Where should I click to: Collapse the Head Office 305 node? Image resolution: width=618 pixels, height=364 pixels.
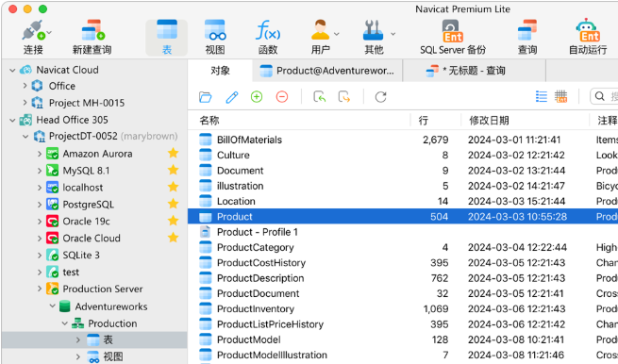(12, 120)
